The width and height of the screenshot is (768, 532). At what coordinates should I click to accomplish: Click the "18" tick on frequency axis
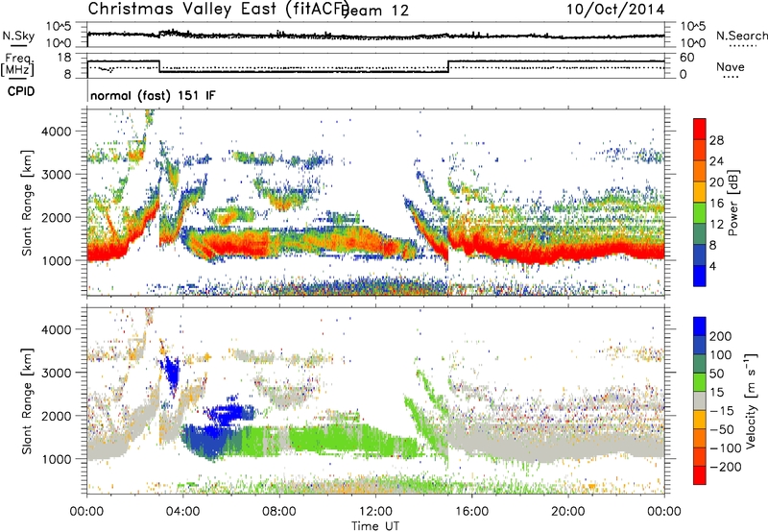[64, 58]
